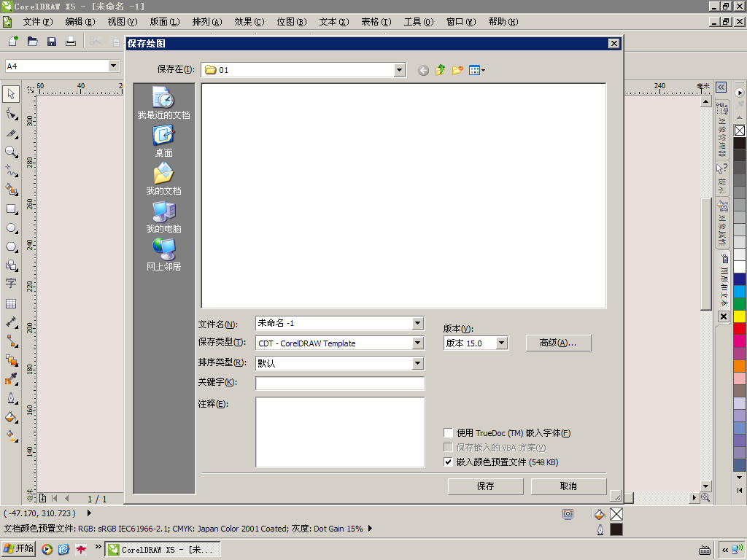Select the Blend interactive tool
747x560 pixels.
(x=11, y=360)
